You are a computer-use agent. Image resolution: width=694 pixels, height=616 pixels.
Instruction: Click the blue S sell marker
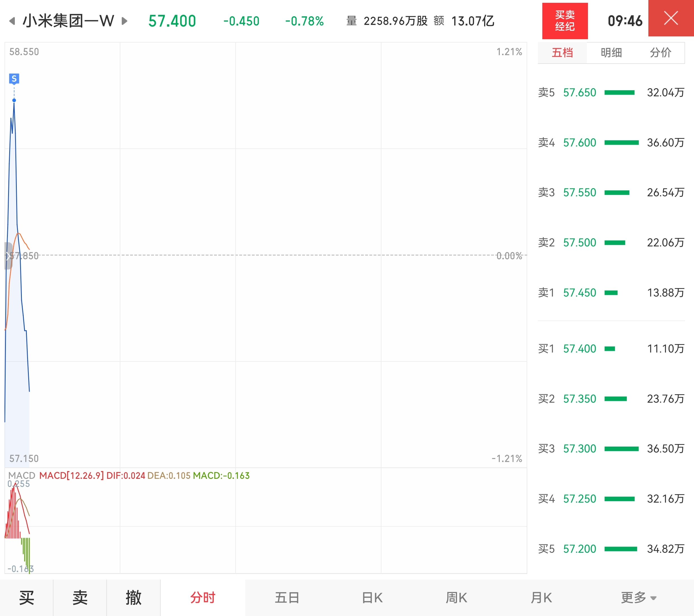click(x=14, y=79)
